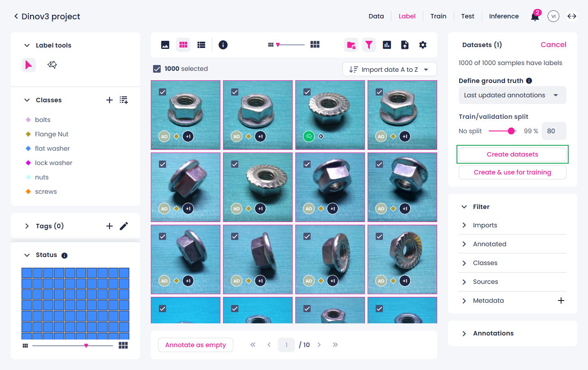The image size is (588, 370).
Task: Adjust the train/validation split slider
Action: (511, 131)
